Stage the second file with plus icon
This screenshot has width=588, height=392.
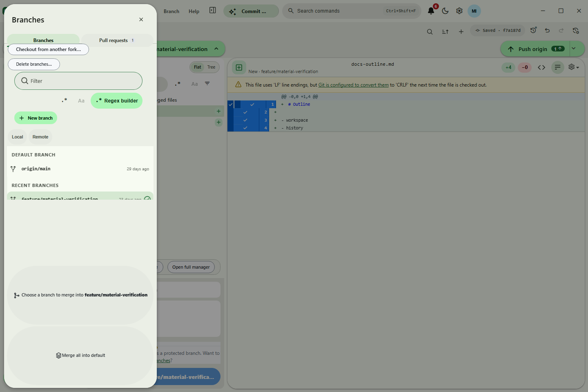[218, 122]
